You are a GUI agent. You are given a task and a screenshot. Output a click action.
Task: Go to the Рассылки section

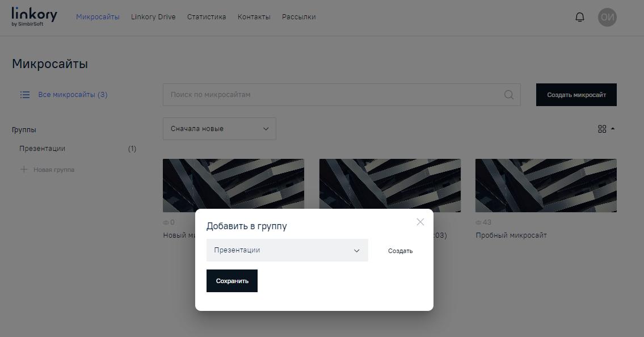click(298, 16)
